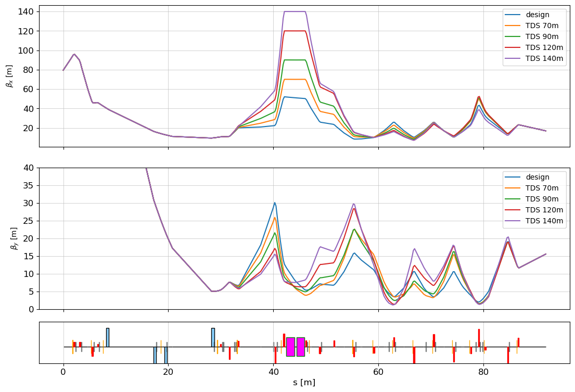This screenshot has width=575, height=392.
Task: Select the light blue magnet near s=8 m
Action: 108,337
